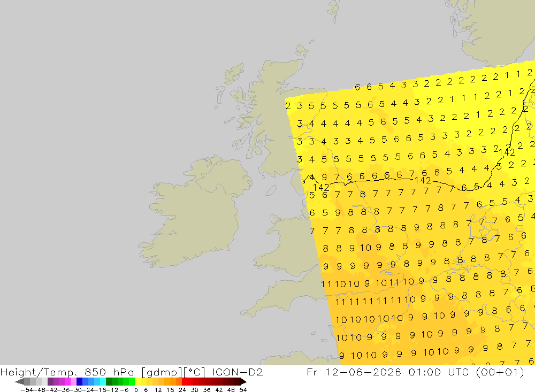Click the "[°C]" unit label

(195, 372)
